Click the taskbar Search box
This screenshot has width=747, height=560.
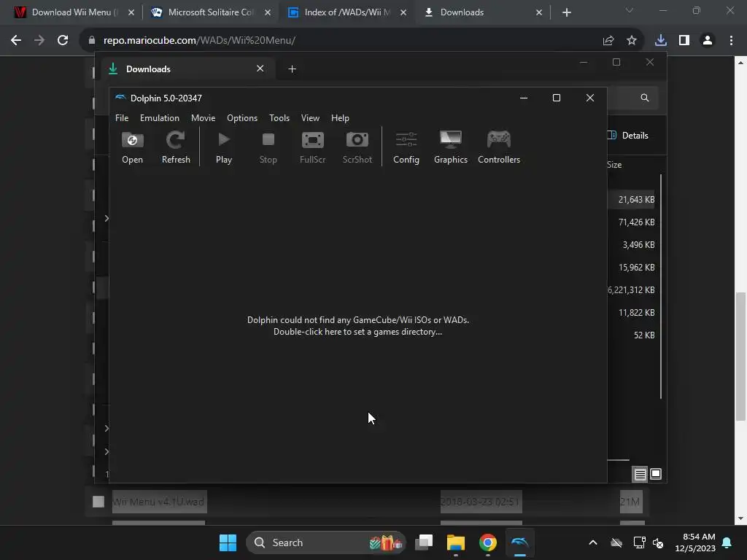326,542
